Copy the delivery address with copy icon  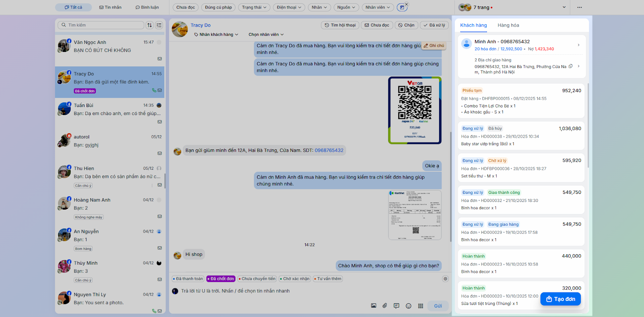tap(570, 66)
